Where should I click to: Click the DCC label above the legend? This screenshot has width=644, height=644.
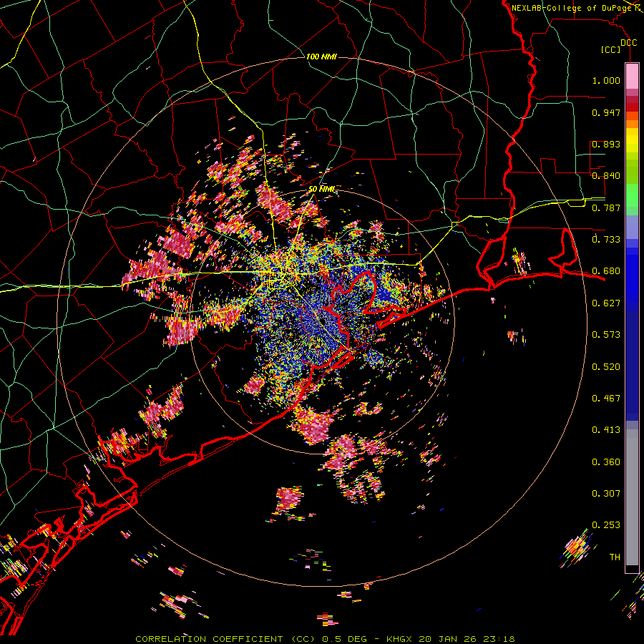point(628,42)
